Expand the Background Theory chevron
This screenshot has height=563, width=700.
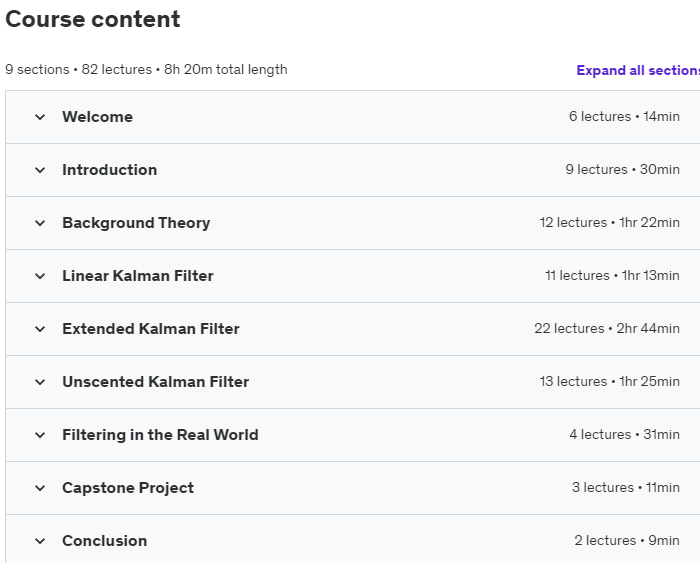click(40, 223)
